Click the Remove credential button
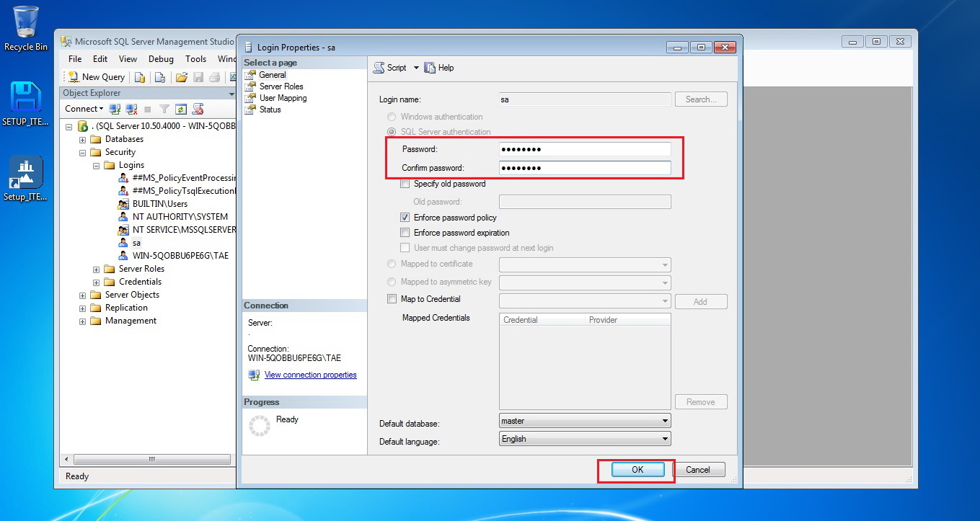The height and width of the screenshot is (521, 980). (x=701, y=402)
